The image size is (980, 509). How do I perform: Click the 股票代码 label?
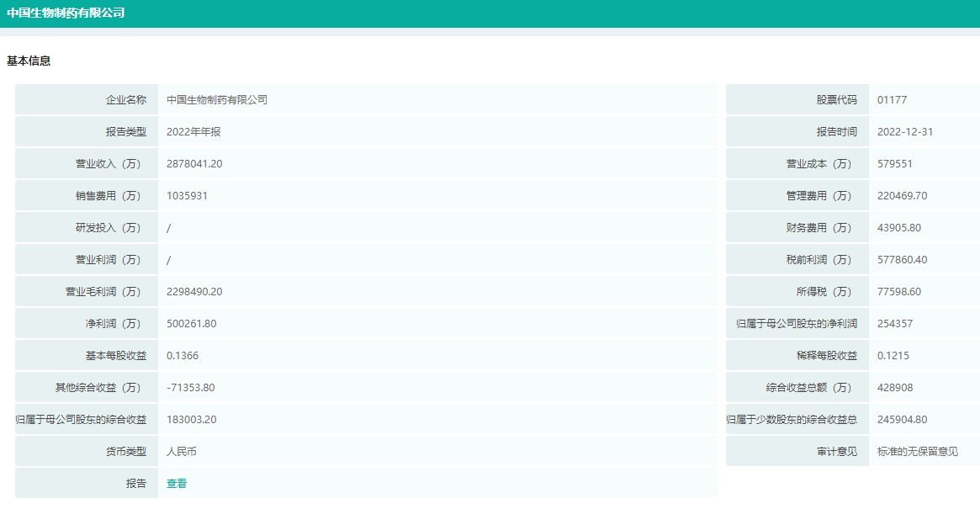point(837,99)
